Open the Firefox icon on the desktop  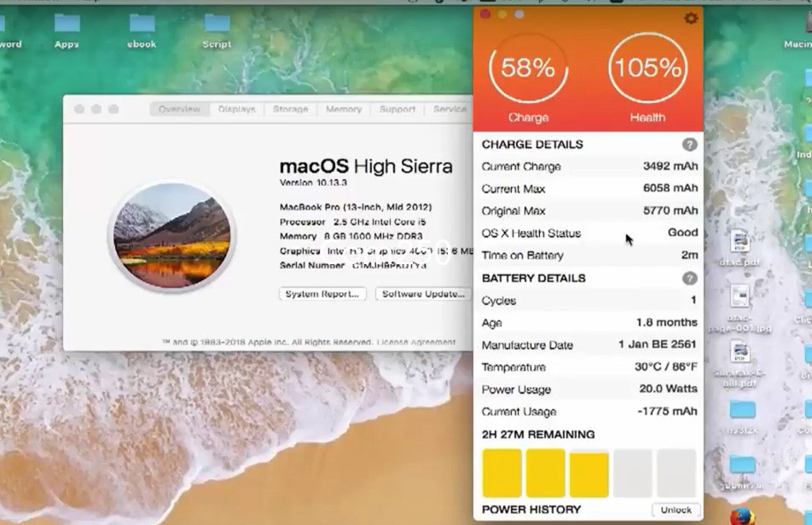pos(742,516)
